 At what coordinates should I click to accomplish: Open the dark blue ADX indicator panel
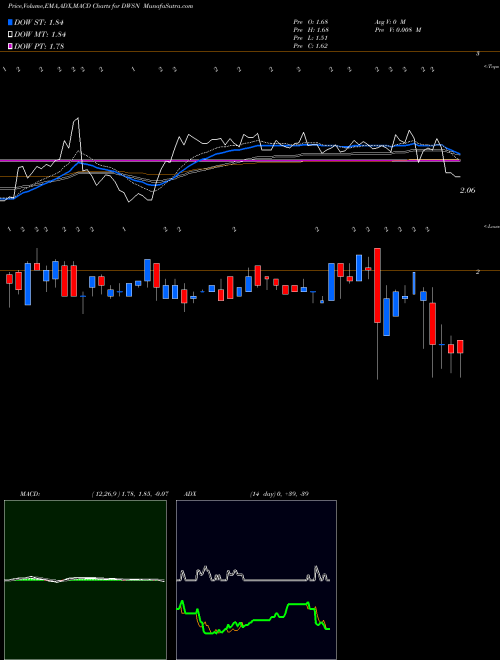[256, 580]
